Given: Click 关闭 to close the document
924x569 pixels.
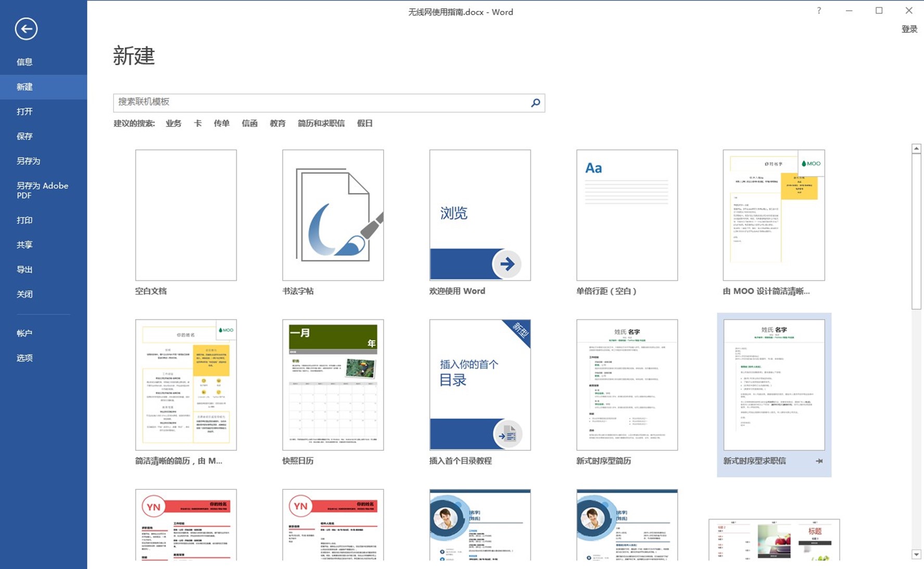Looking at the screenshot, I should (43, 294).
